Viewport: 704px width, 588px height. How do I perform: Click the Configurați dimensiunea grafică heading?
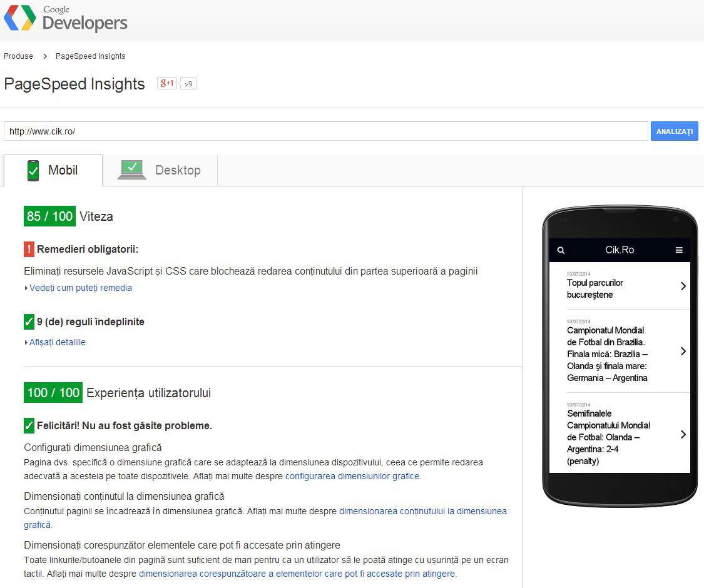[x=93, y=447]
